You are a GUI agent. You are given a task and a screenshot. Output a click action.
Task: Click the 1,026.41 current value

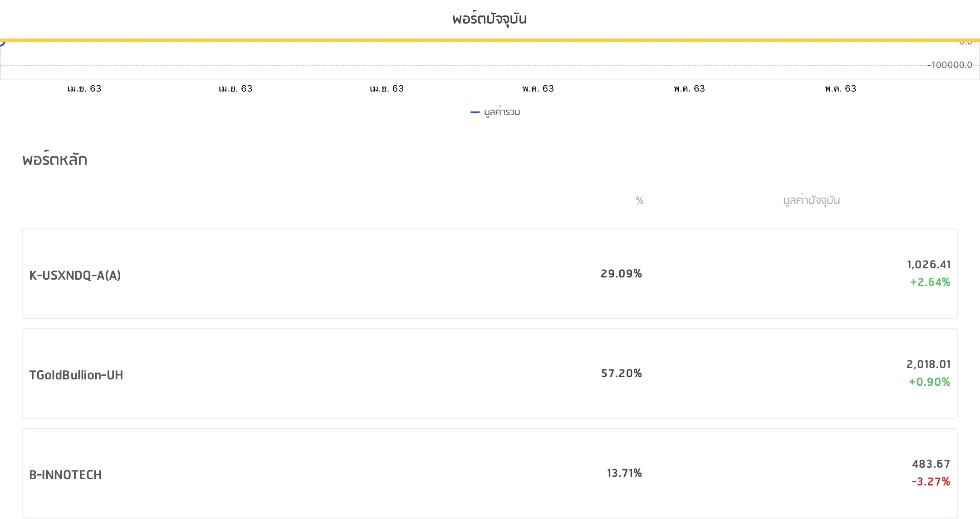pyautogui.click(x=929, y=265)
